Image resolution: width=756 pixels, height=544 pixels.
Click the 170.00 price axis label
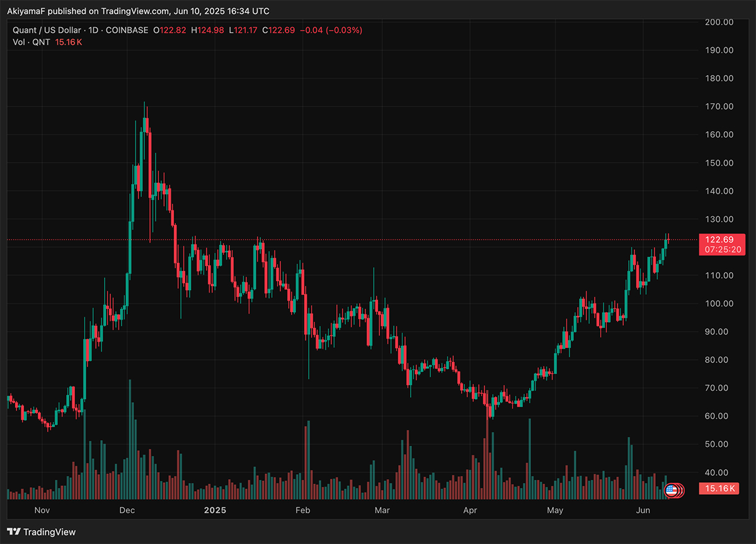719,107
